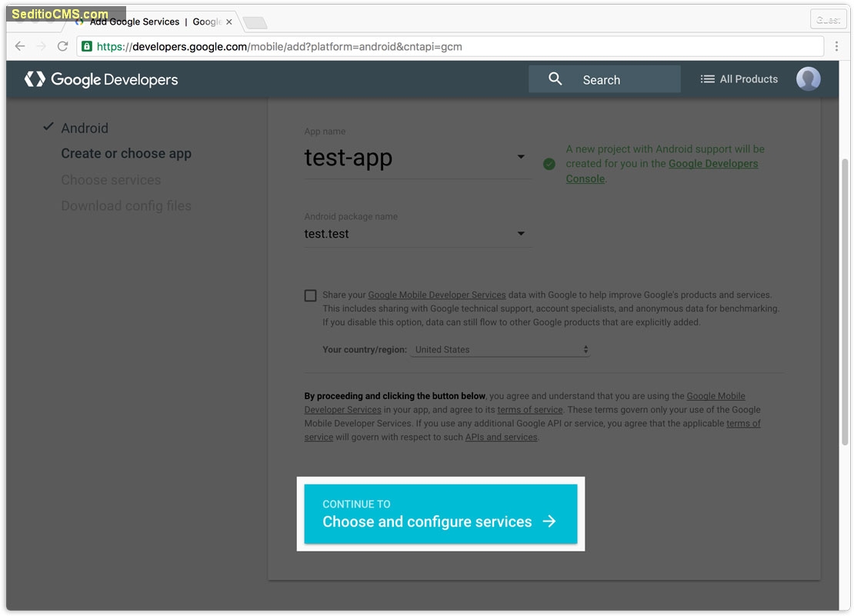854x616 pixels.
Task: Open a new browser tab
Action: (x=255, y=22)
